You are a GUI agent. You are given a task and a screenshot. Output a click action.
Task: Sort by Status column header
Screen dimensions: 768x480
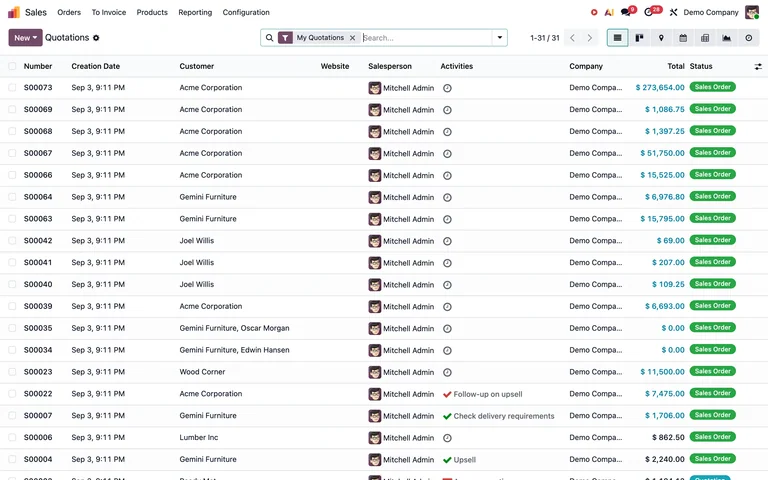[701, 66]
